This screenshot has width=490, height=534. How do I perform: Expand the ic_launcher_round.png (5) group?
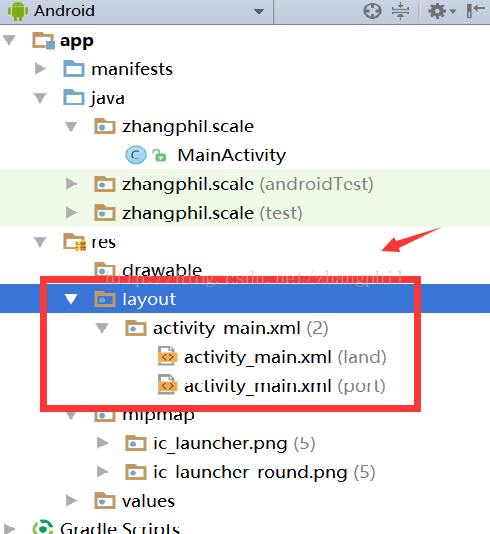pos(102,472)
